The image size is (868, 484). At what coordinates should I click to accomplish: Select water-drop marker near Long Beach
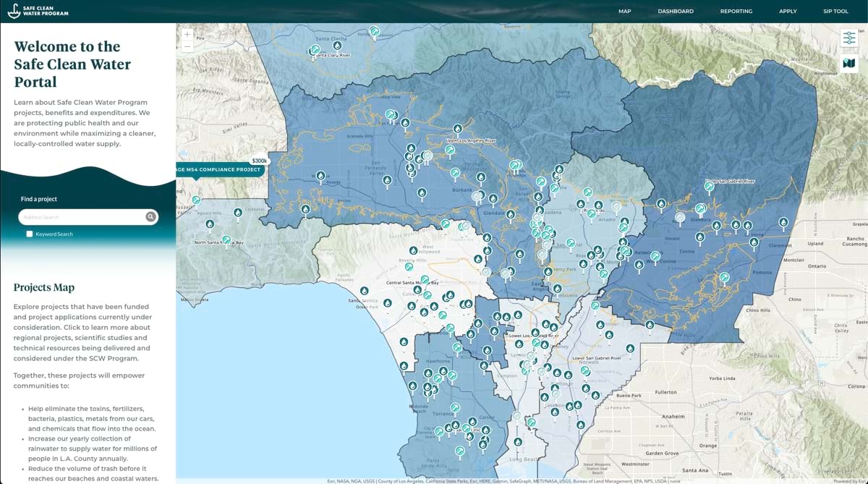click(x=517, y=443)
